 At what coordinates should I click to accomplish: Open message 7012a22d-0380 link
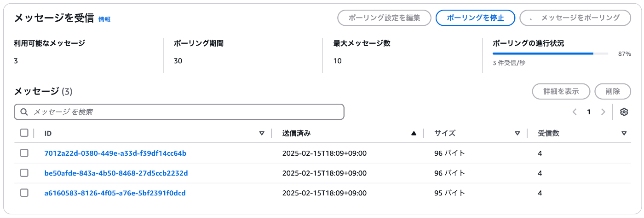tap(115, 153)
